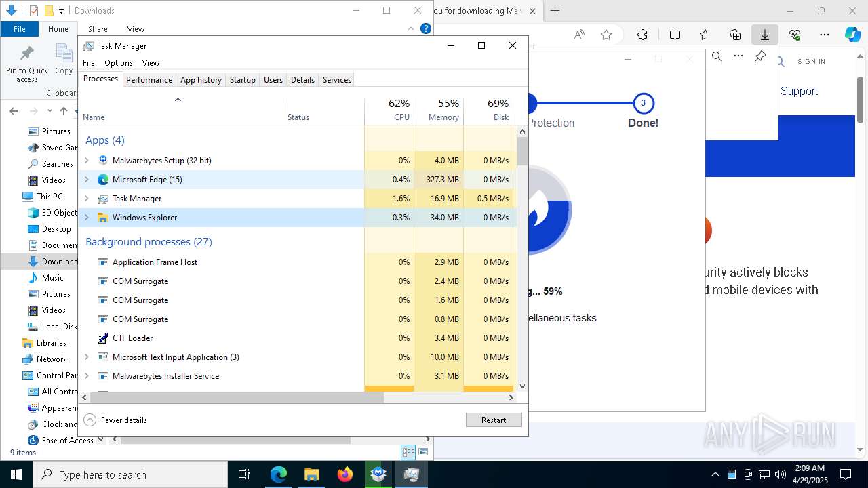Click Windows Start button

point(16,474)
